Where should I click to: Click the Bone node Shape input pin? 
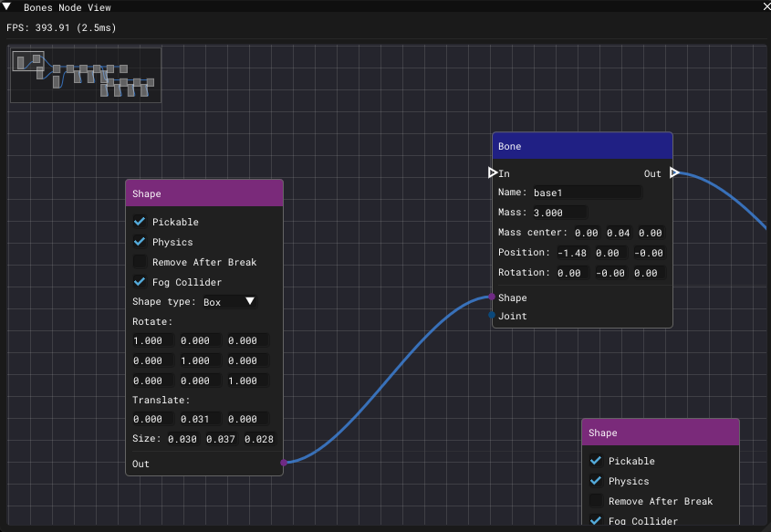click(492, 297)
